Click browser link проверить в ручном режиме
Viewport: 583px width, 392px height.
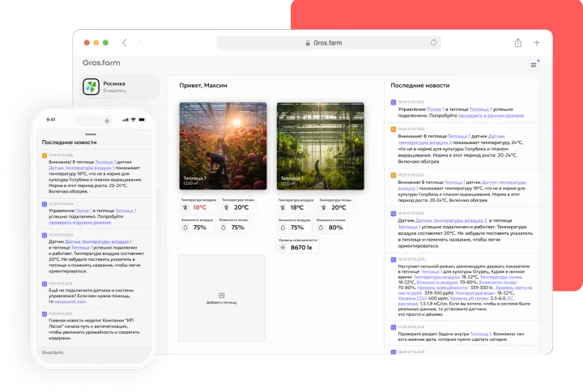(491, 116)
